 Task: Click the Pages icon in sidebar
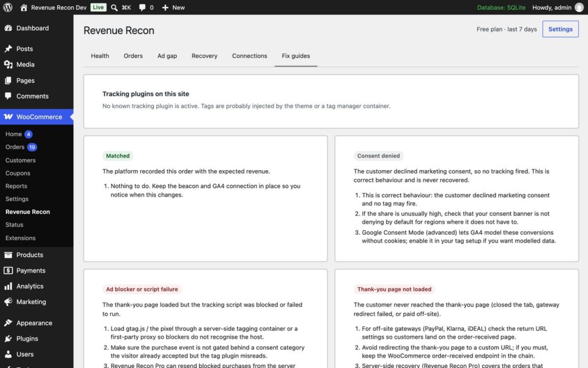point(8,80)
